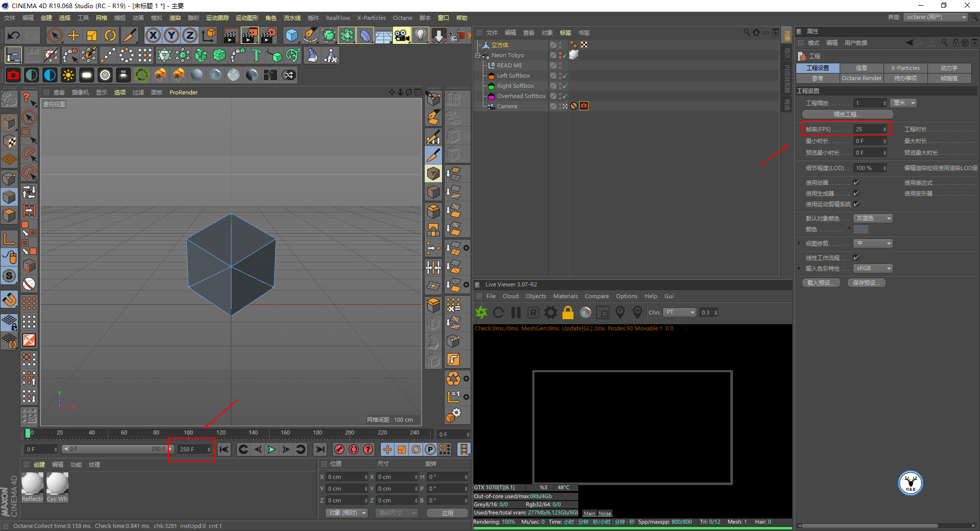Toggle the Right Softbox enable checkmark

tap(565, 86)
